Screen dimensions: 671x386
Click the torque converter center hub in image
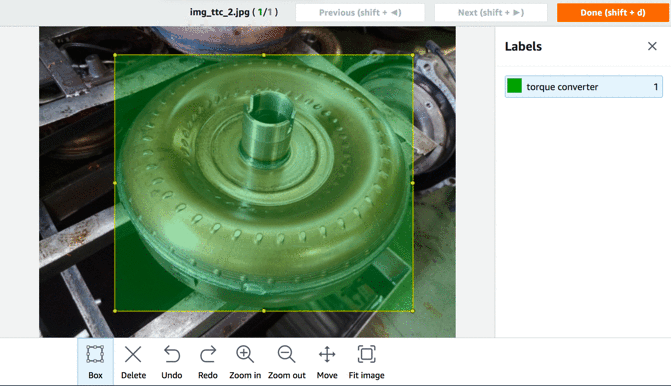(x=267, y=128)
